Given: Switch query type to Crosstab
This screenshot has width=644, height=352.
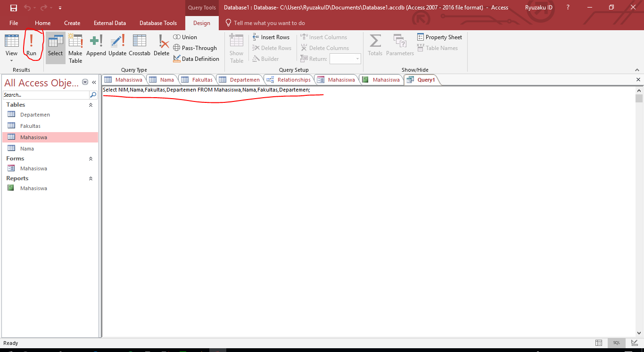Looking at the screenshot, I should point(140,45).
